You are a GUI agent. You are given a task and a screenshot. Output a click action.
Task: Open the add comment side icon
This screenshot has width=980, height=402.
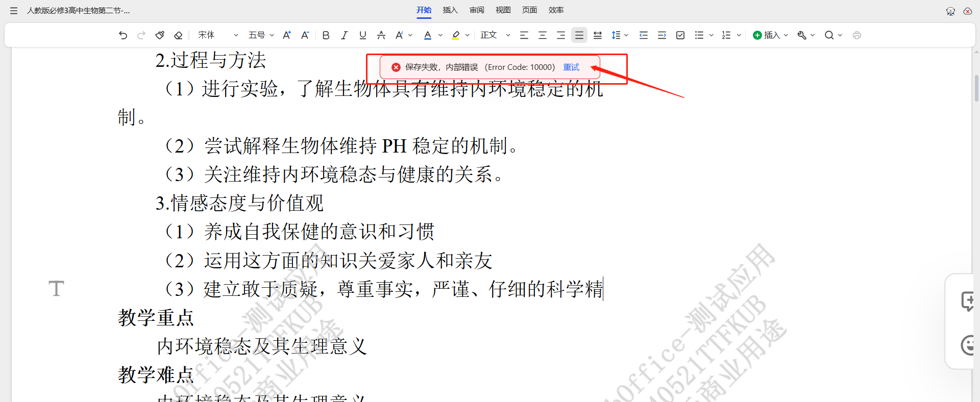pos(967,301)
